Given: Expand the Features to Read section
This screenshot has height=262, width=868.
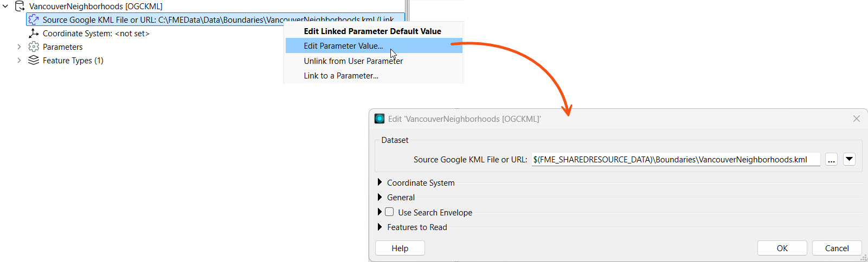Looking at the screenshot, I should coord(380,227).
